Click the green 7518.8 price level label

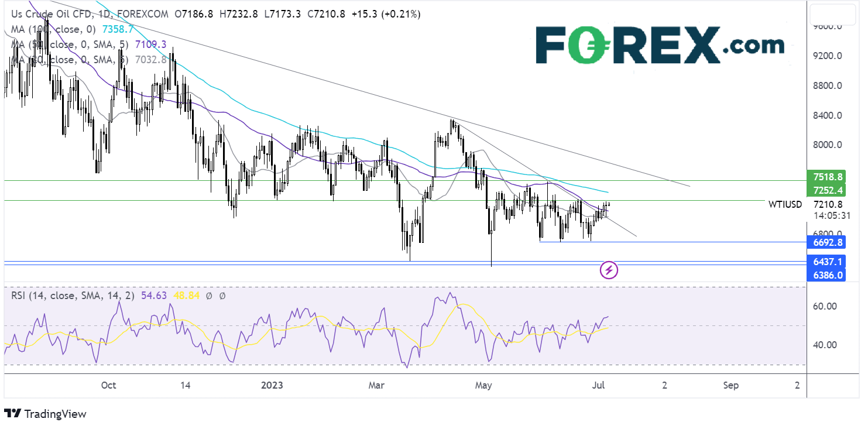tap(827, 177)
